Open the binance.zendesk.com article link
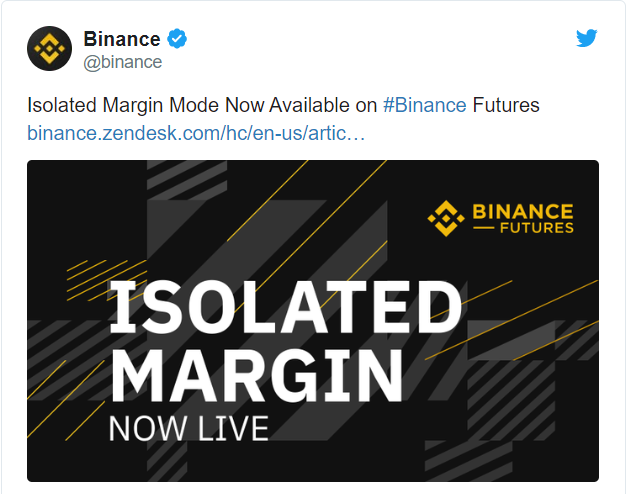Image resolution: width=626 pixels, height=494 pixels. (196, 132)
